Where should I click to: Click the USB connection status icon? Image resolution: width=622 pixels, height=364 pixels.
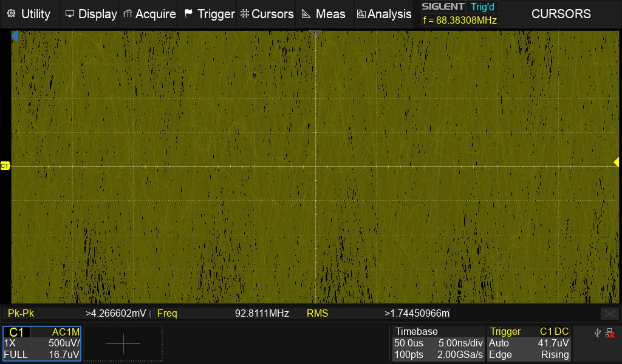(598, 332)
